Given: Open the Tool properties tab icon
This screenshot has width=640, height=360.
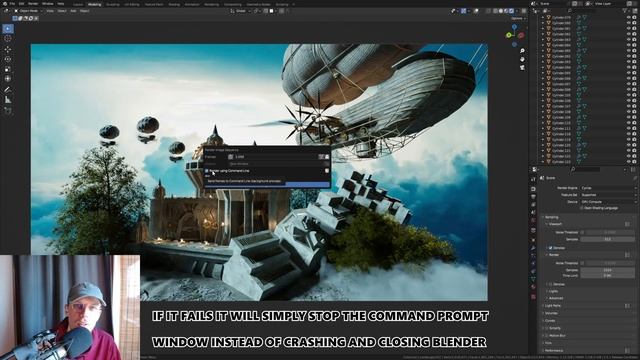Looking at the screenshot, I should coord(533,179).
